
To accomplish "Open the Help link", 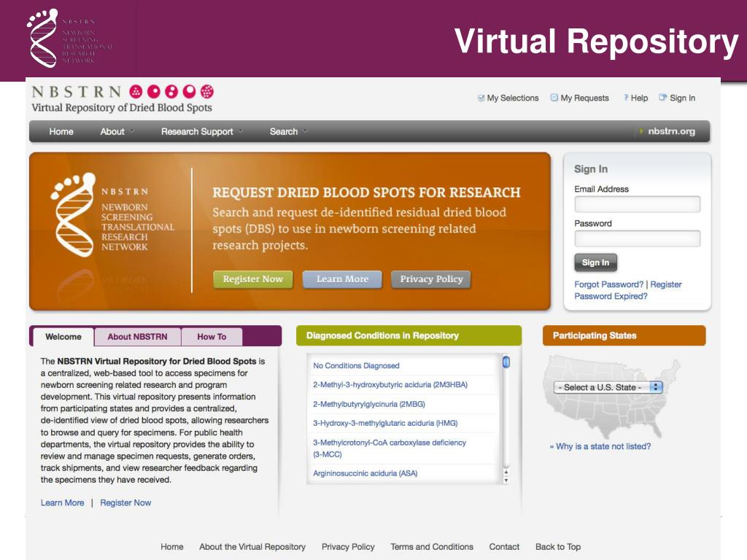I will pos(639,98).
